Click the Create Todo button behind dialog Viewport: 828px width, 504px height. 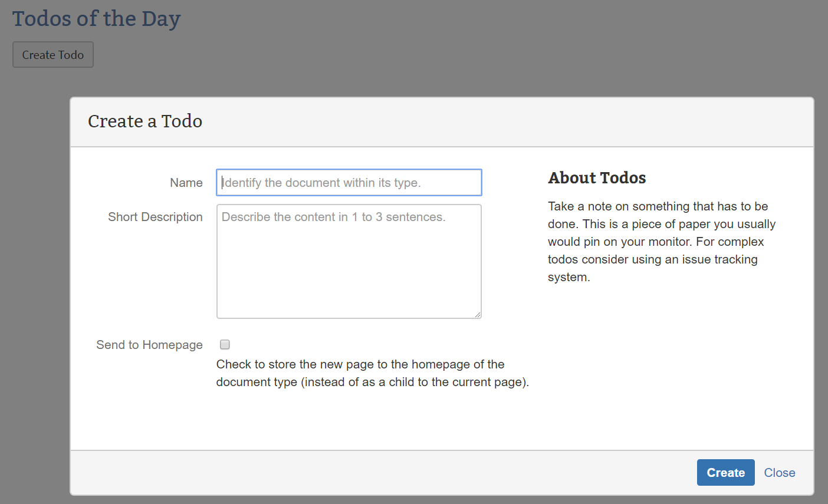(53, 55)
